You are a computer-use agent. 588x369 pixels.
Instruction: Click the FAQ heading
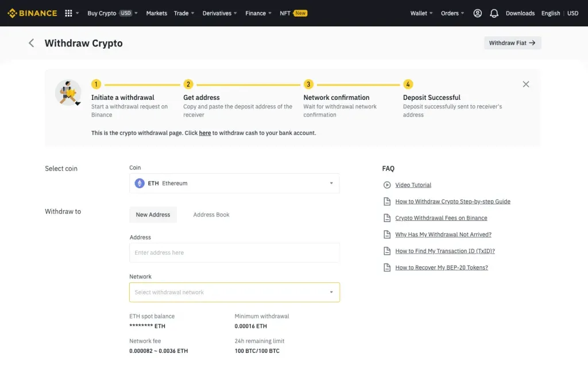click(x=388, y=169)
